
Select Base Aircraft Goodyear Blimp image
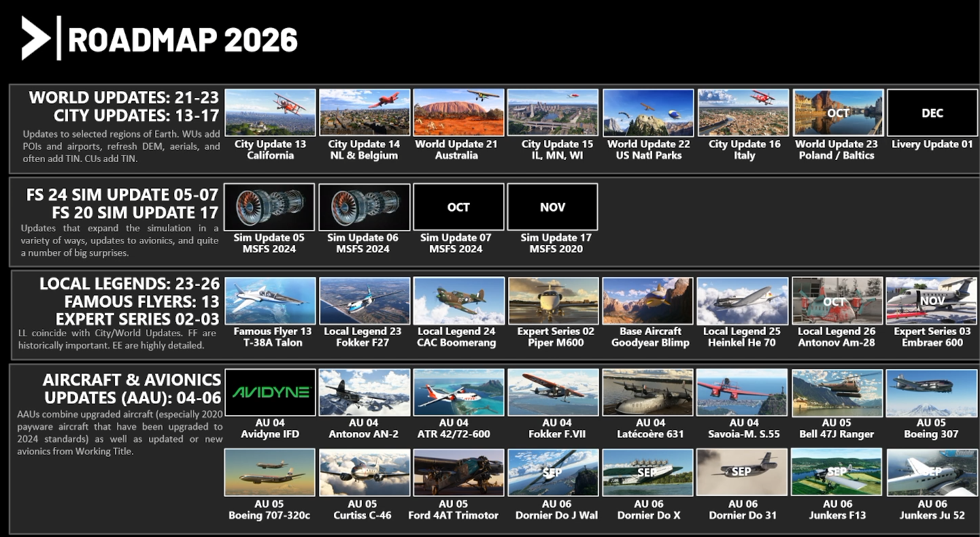648,301
